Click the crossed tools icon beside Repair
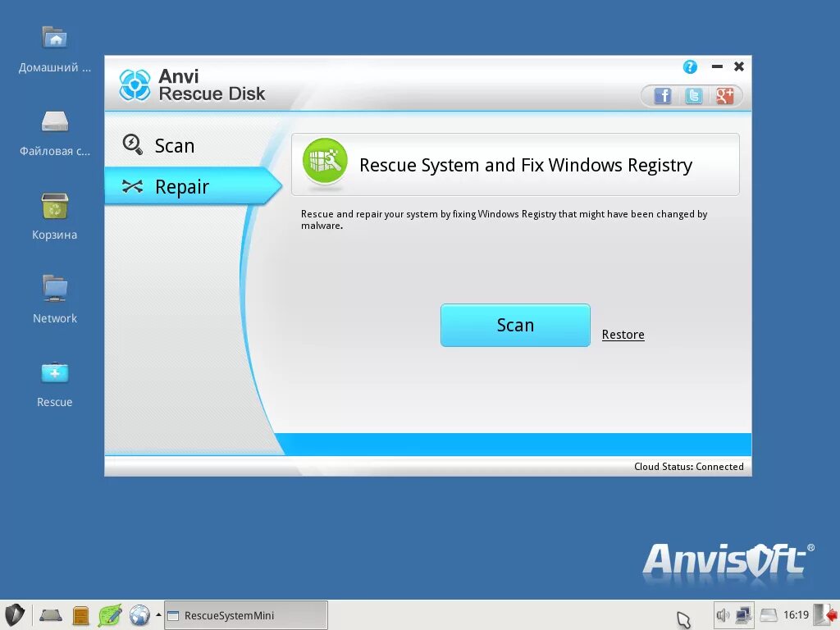The width and height of the screenshot is (840, 630). (x=132, y=186)
